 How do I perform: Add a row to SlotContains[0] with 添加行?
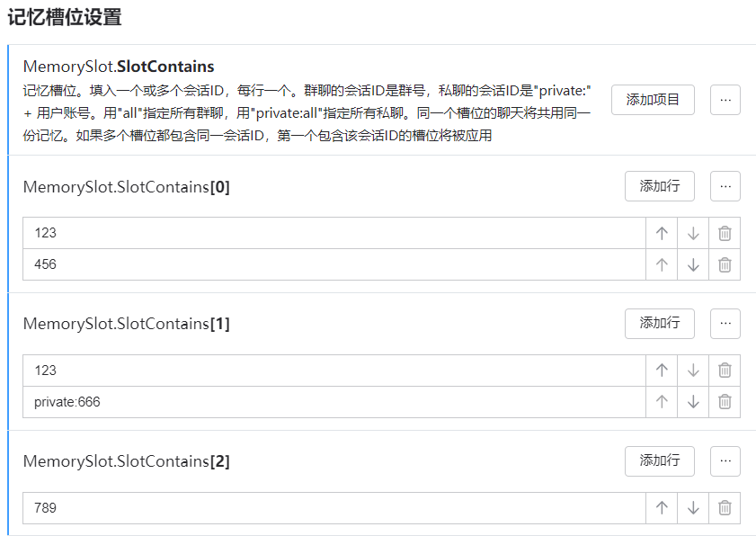(x=660, y=186)
